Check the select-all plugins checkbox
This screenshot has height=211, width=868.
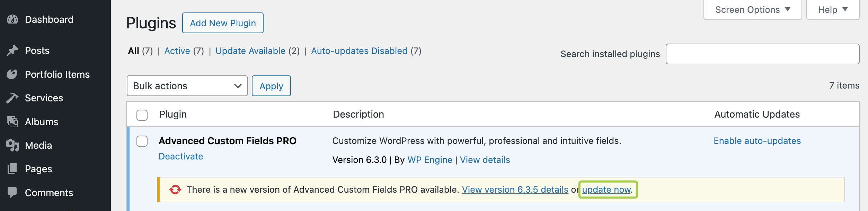142,115
